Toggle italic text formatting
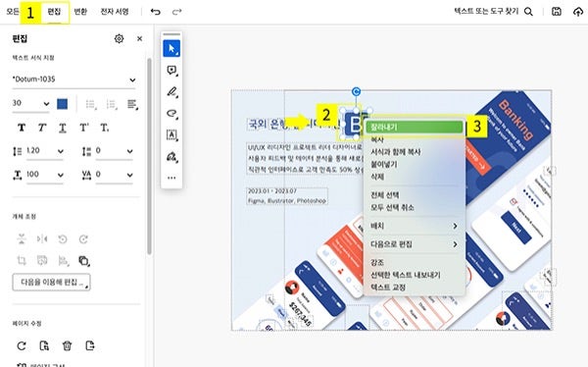588x367 pixels. click(42, 128)
